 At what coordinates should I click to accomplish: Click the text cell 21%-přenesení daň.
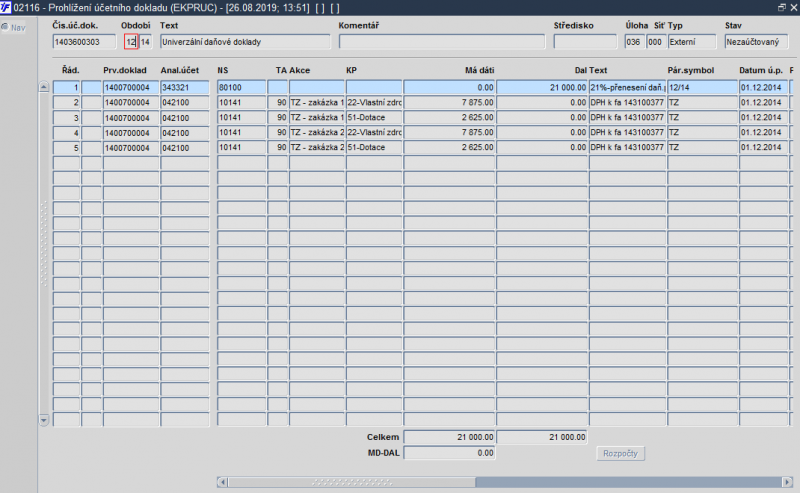[628, 87]
